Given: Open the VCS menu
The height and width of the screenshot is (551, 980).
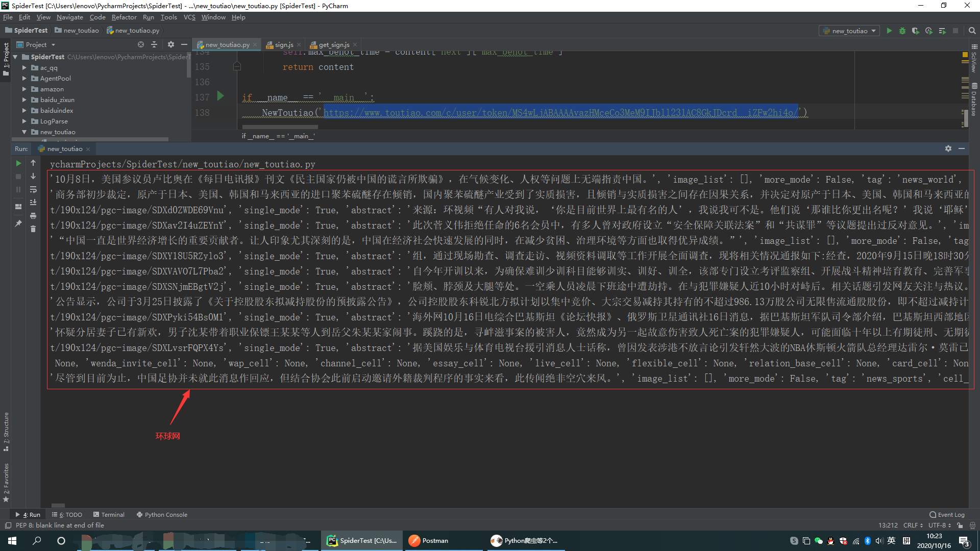Looking at the screenshot, I should (x=189, y=17).
